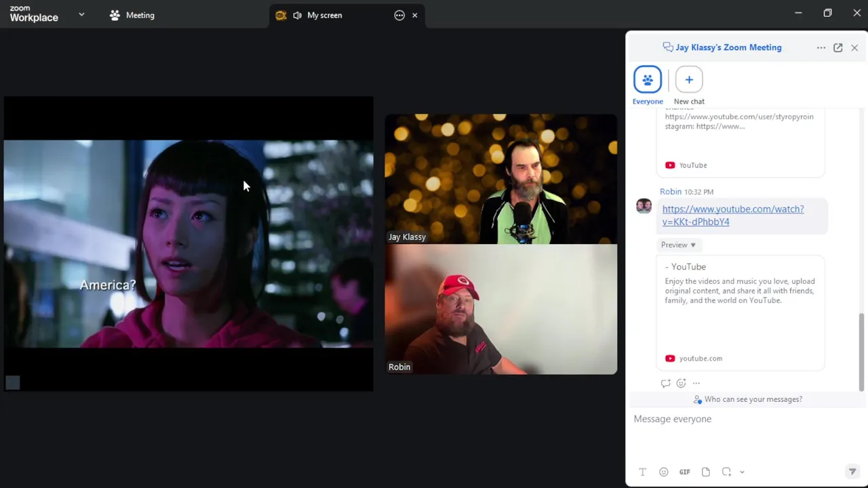Click the shared screen video area

tap(189, 243)
